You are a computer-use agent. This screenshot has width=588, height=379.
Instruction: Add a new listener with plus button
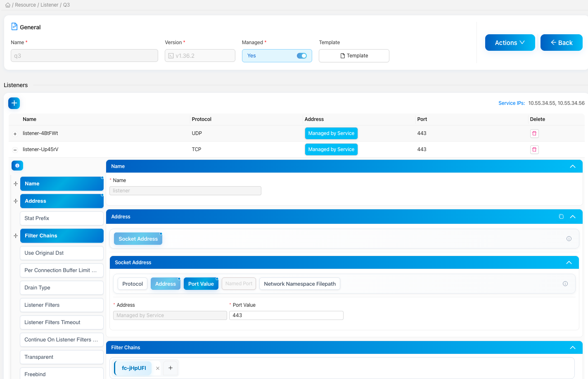pyautogui.click(x=14, y=103)
